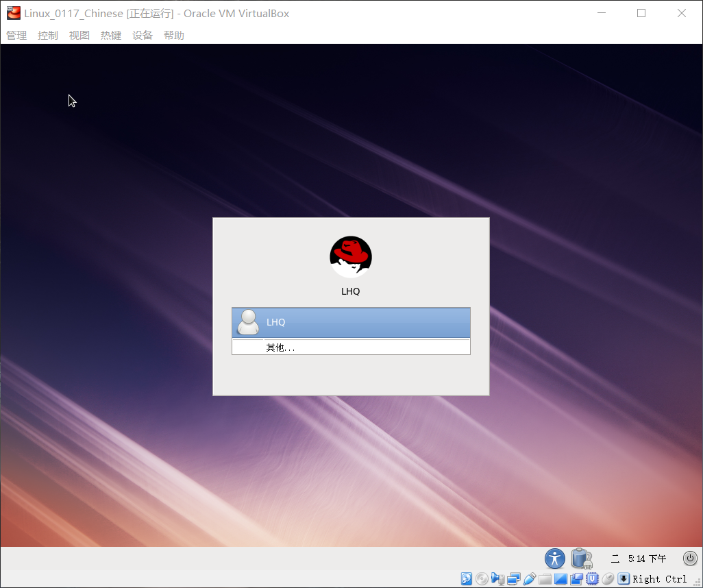The width and height of the screenshot is (703, 588).
Task: Click the USB devices indicator
Action: (530, 579)
